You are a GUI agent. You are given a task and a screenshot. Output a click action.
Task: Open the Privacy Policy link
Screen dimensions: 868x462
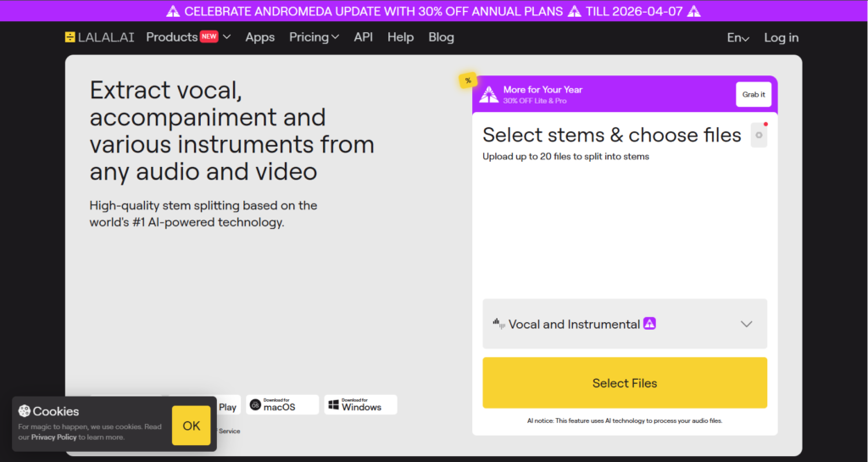54,437
